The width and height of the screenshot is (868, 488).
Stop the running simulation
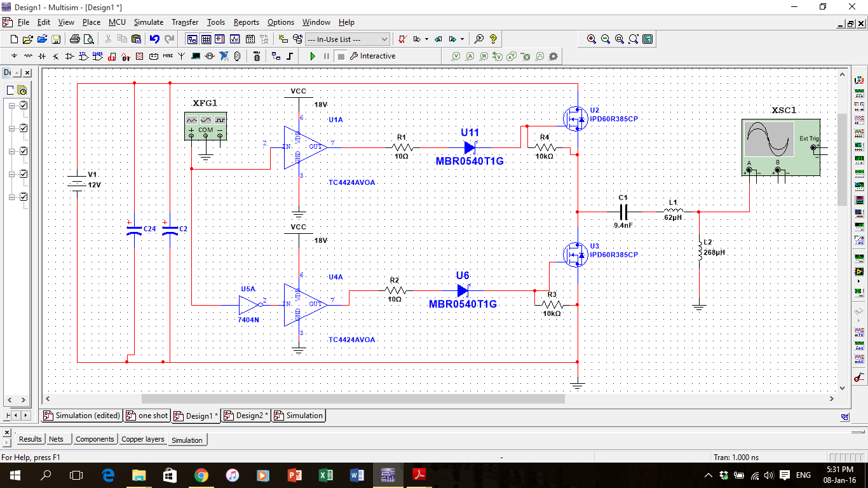tap(341, 56)
